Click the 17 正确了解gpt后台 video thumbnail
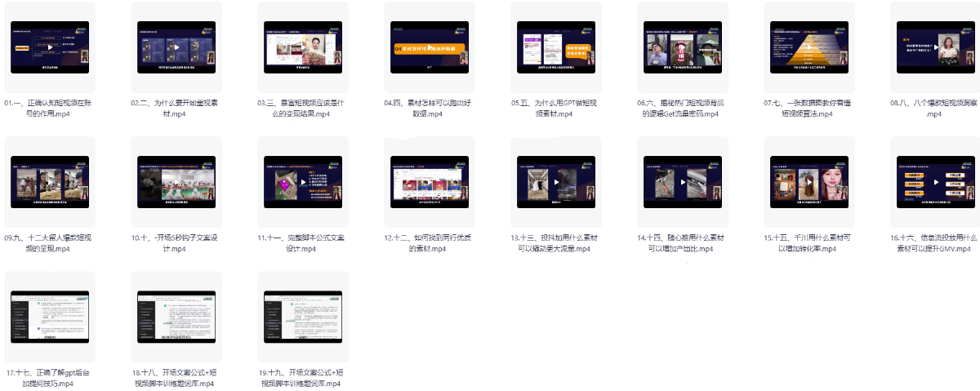Viewport: 980px width, 391px height. tap(50, 318)
